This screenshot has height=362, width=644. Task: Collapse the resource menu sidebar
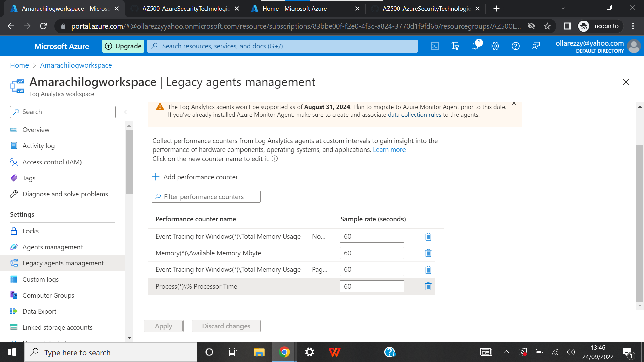coord(125,112)
